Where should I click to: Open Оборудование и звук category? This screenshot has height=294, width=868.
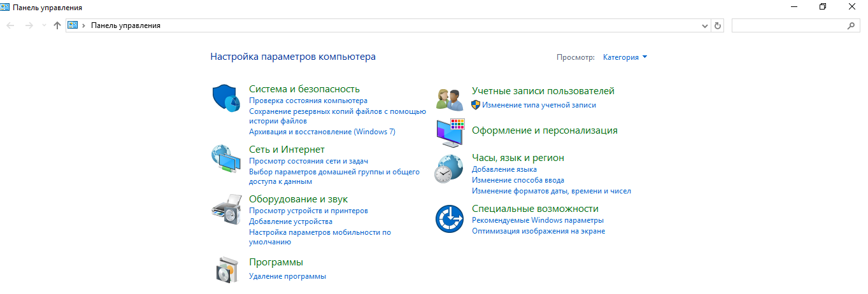point(298,199)
